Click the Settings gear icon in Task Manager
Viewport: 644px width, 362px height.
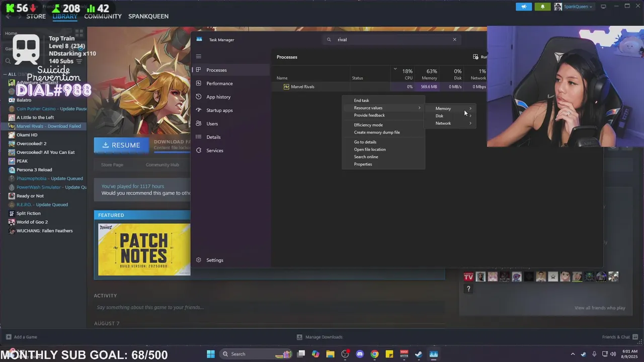pos(199,260)
